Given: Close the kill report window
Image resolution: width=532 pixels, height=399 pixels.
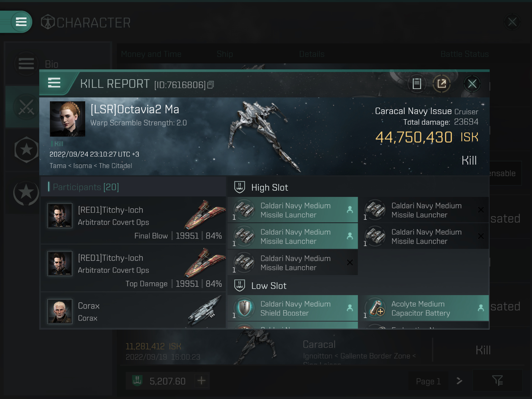Looking at the screenshot, I should click(x=472, y=84).
